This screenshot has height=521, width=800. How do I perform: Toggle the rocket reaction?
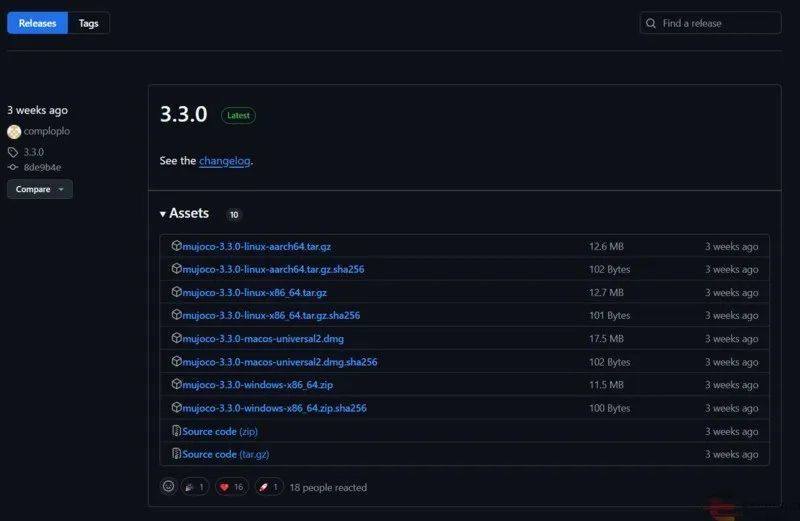point(269,487)
